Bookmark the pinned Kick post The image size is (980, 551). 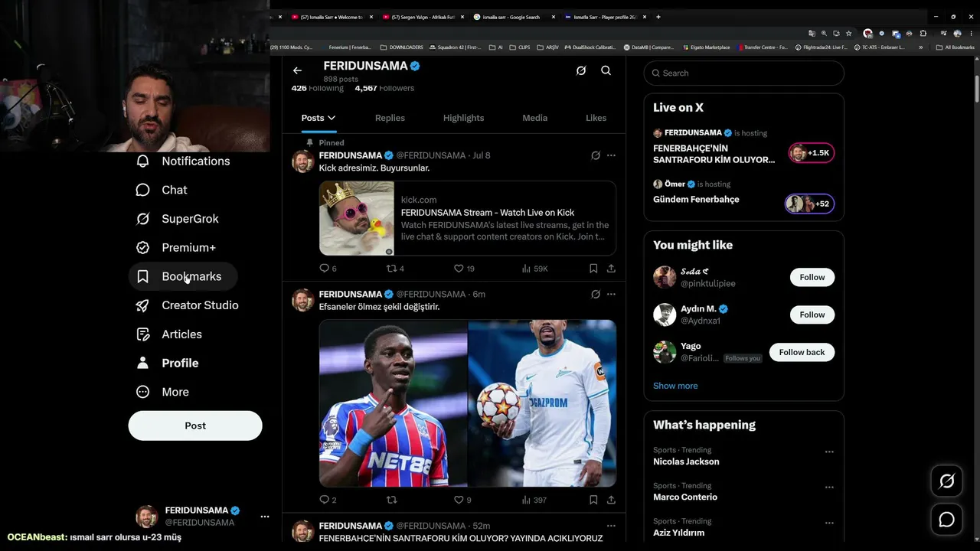[x=593, y=269]
